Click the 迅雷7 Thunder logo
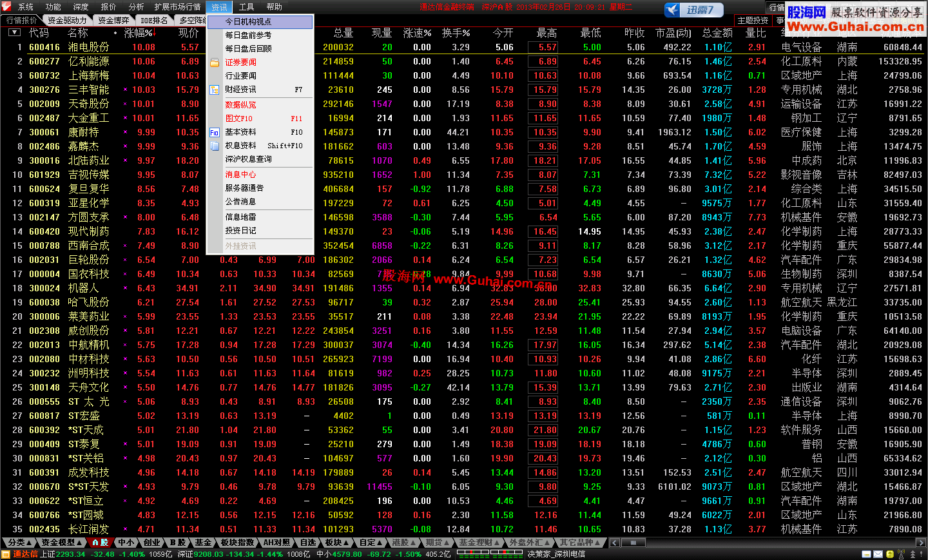The image size is (928, 560). pyautogui.click(x=694, y=10)
